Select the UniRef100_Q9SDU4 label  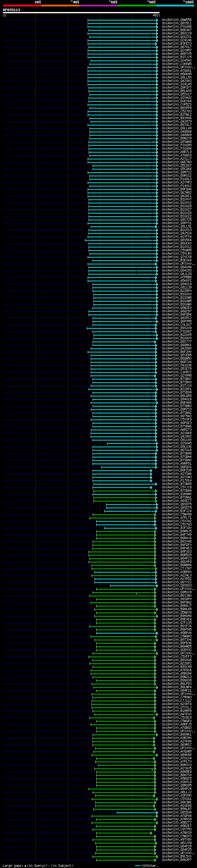[x=176, y=813]
